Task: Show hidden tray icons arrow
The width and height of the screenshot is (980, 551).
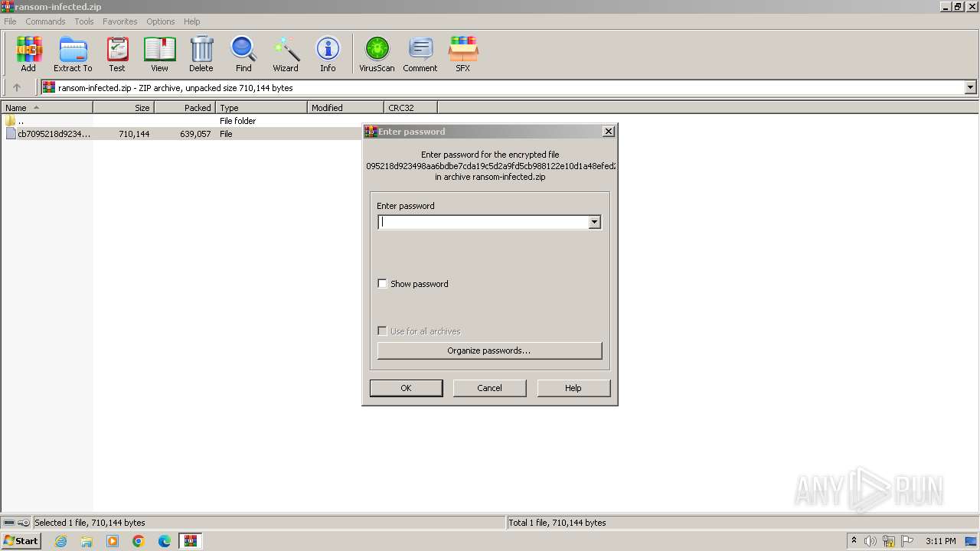Action: point(854,541)
